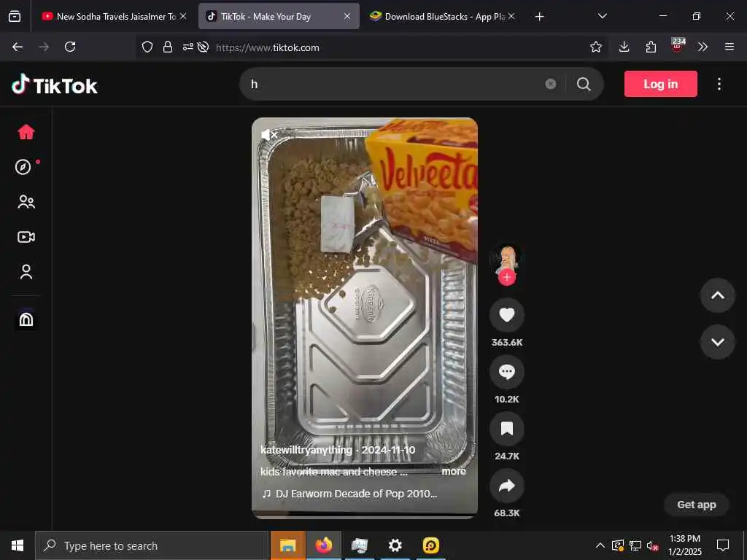This screenshot has height=560, width=747.
Task: Open the katewilltryanything username link
Action: click(x=306, y=449)
